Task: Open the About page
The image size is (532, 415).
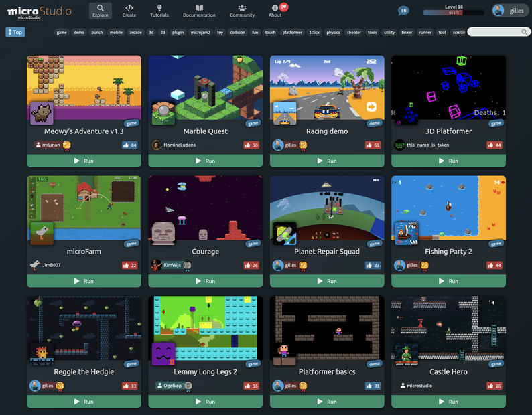Action: coord(275,11)
